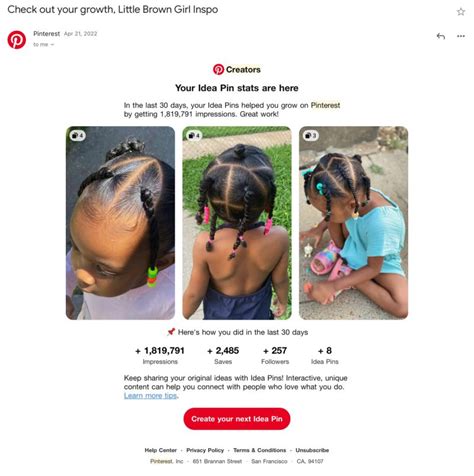474x476 pixels.
Task: Click the reply arrow icon
Action: [441, 36]
